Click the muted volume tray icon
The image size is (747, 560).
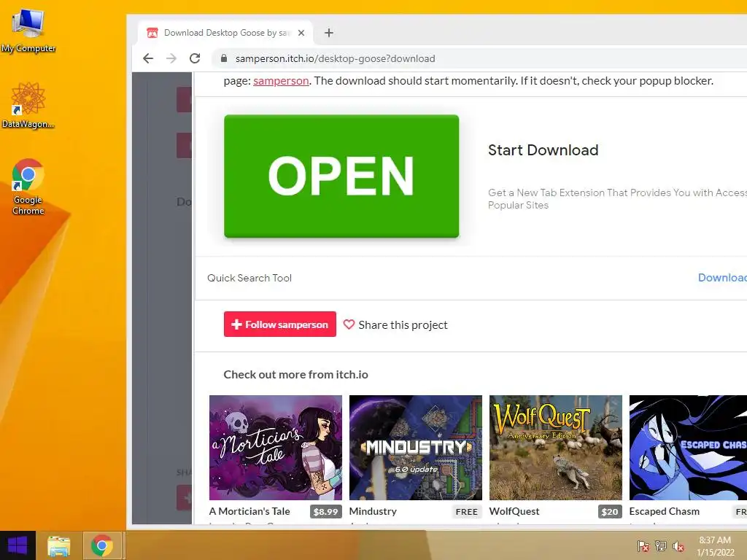click(x=678, y=545)
